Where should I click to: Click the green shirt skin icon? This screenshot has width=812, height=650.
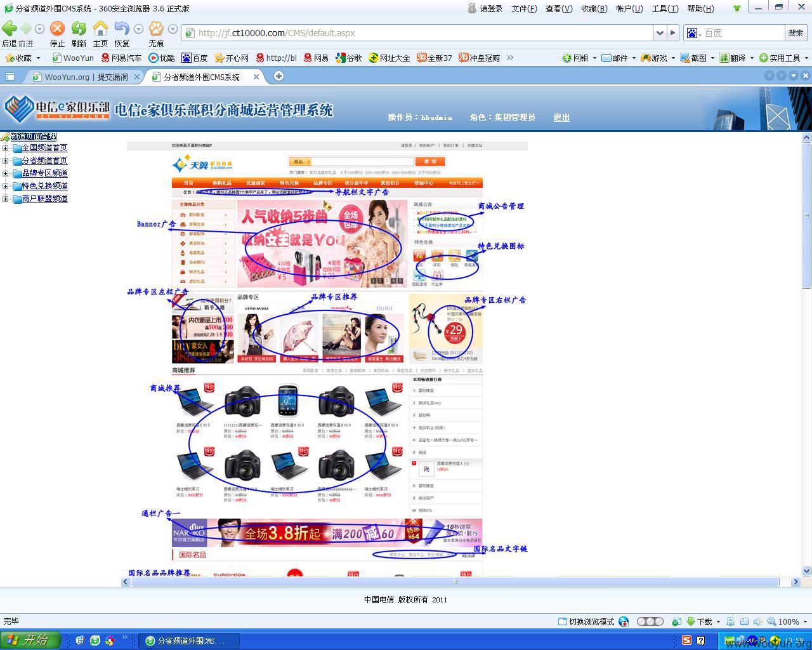click(737, 8)
